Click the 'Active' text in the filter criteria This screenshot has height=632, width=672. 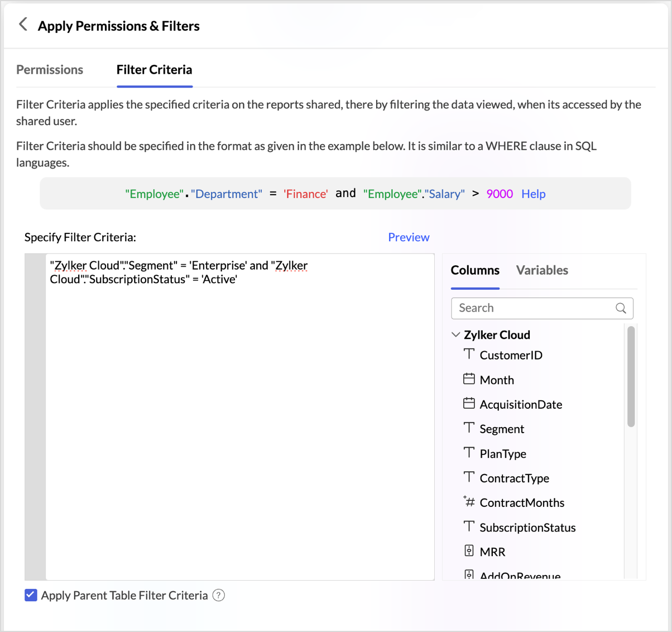pos(219,279)
